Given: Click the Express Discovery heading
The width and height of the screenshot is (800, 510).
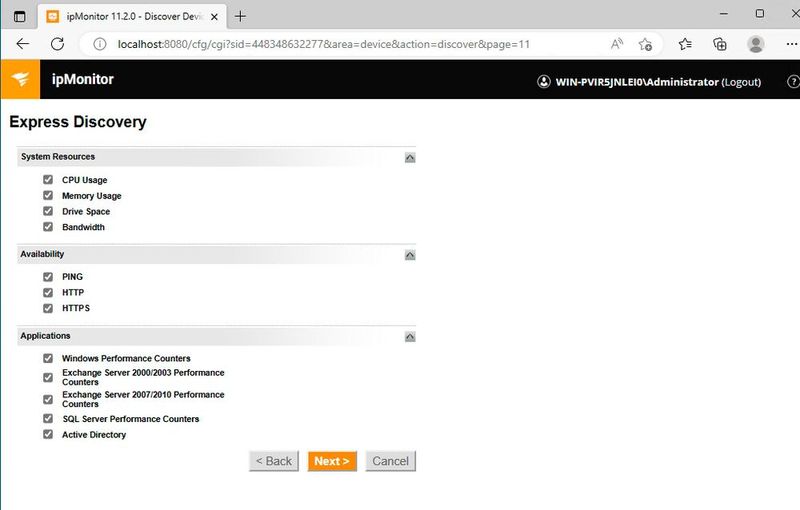Looking at the screenshot, I should point(78,122).
